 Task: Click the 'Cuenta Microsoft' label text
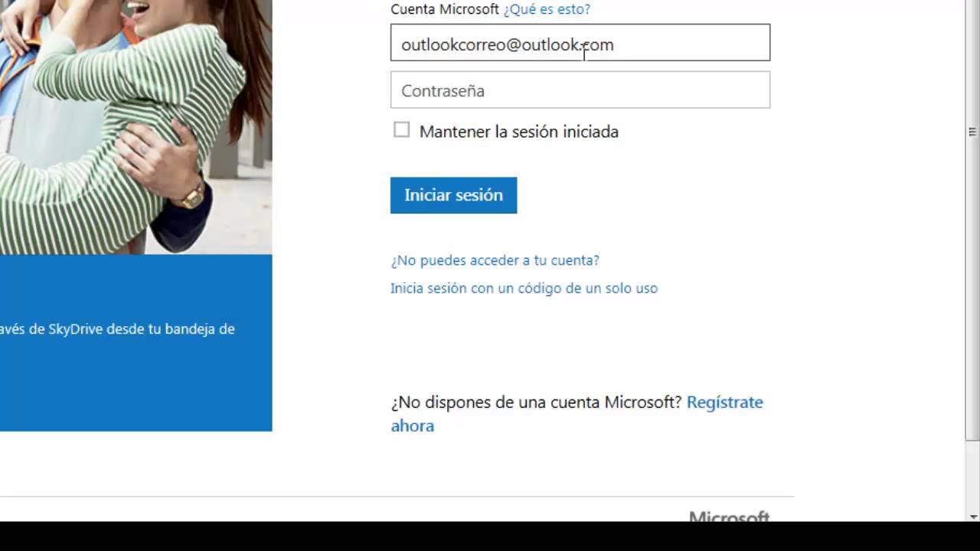click(x=445, y=9)
